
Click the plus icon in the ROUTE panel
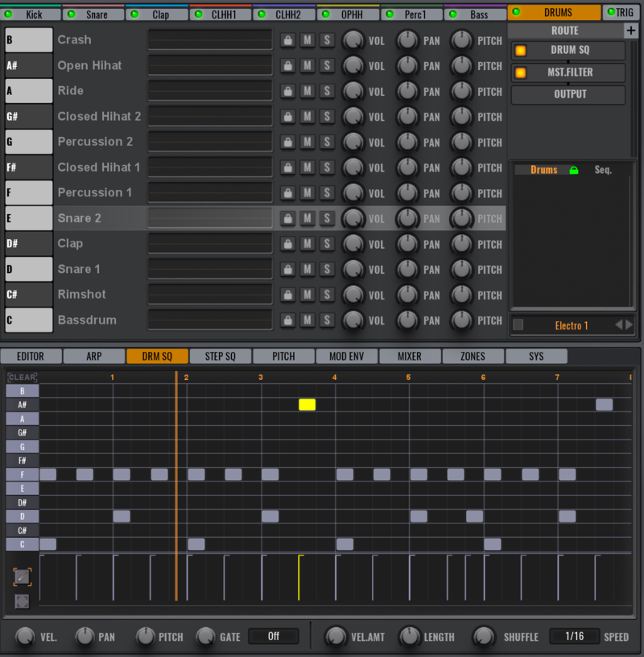(x=631, y=30)
